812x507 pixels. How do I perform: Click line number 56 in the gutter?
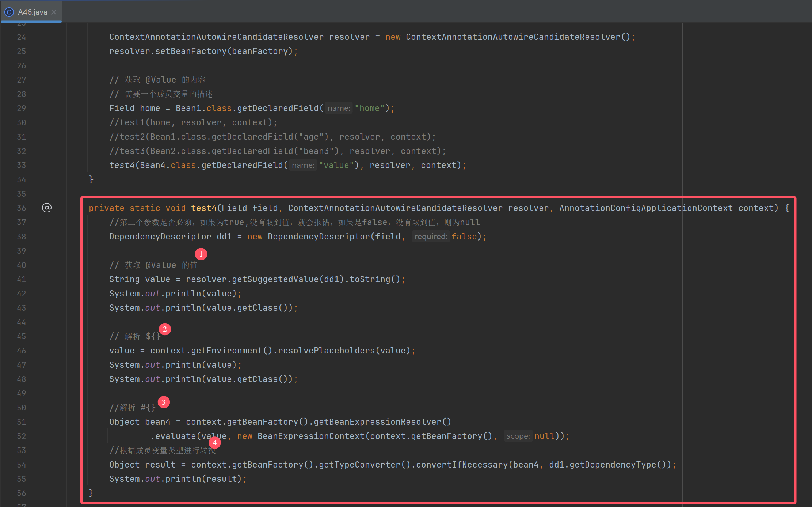click(x=22, y=493)
